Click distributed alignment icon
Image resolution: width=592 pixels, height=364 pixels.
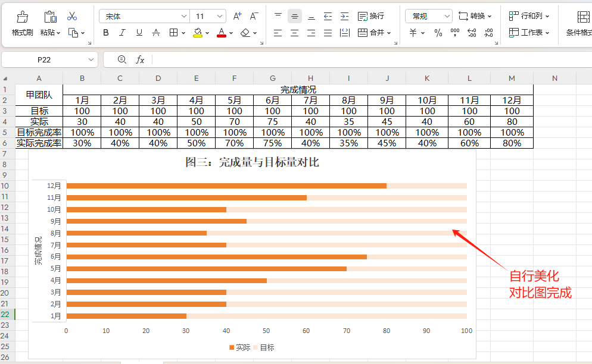point(345,33)
